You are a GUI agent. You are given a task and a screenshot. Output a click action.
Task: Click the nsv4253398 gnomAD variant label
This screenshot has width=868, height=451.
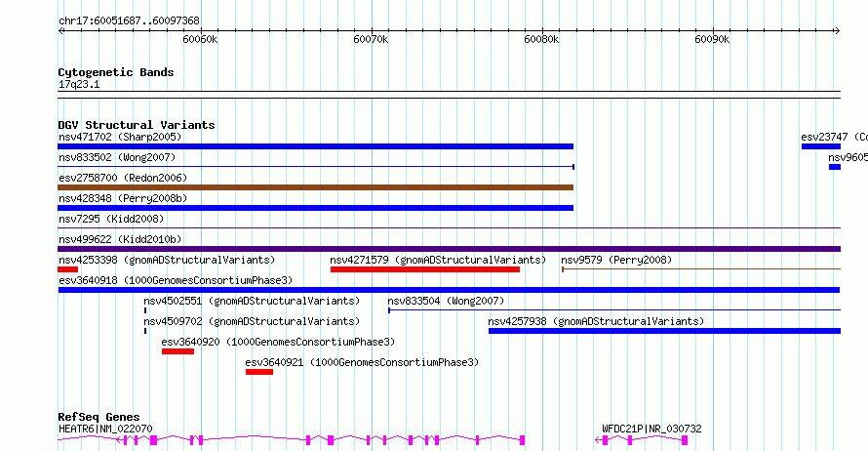(x=167, y=260)
